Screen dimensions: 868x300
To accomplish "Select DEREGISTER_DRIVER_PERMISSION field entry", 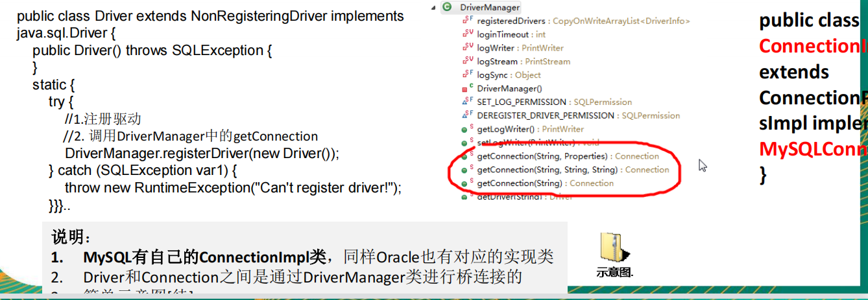I will [x=579, y=115].
